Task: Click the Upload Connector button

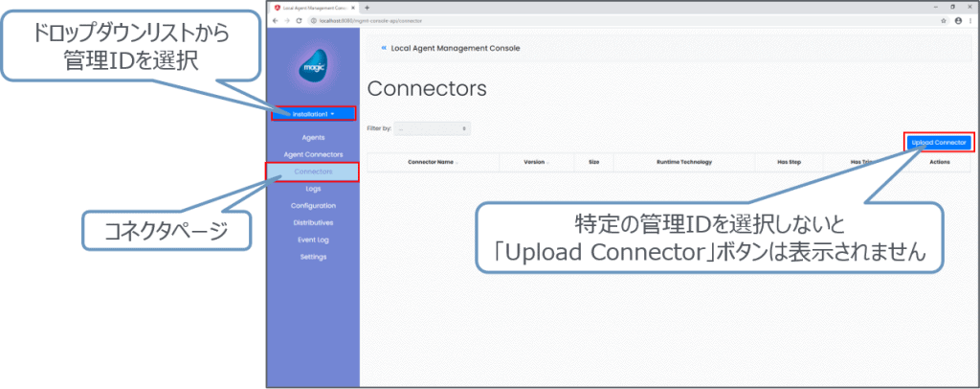Action: pyautogui.click(x=938, y=142)
